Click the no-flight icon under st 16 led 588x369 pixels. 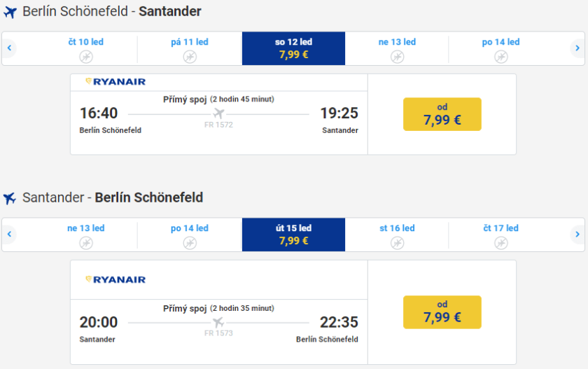point(397,243)
